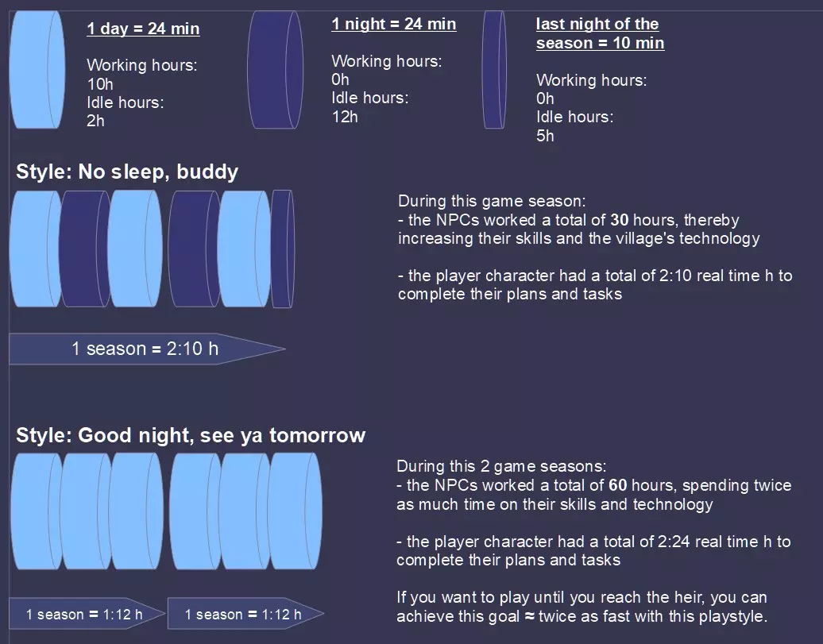Screen dimensions: 823x644
Task: Select the "1 day = 24 min" underlined heading
Action: coord(143,29)
